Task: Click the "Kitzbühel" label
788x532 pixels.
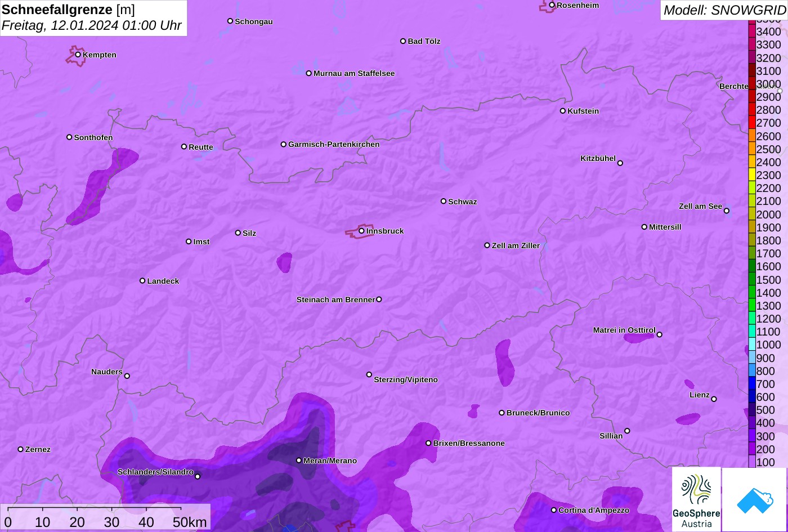Action: (598, 159)
